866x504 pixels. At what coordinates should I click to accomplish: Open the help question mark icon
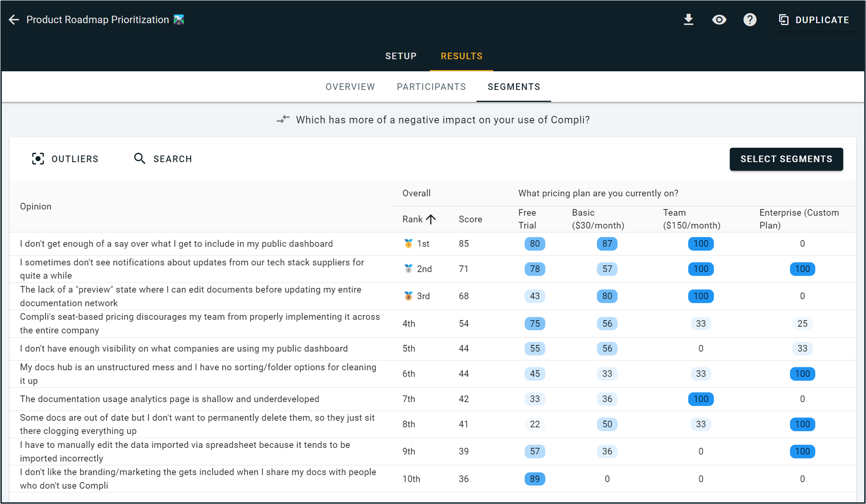click(x=750, y=20)
